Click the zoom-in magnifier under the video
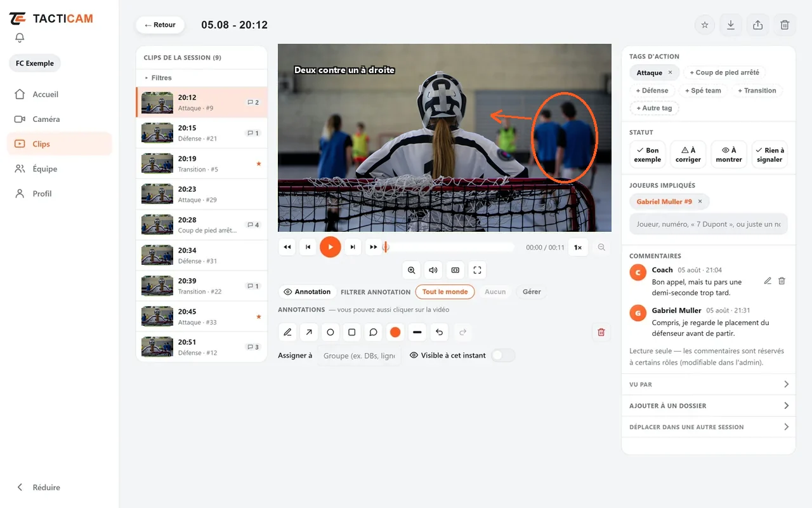Image resolution: width=812 pixels, height=508 pixels. point(412,270)
